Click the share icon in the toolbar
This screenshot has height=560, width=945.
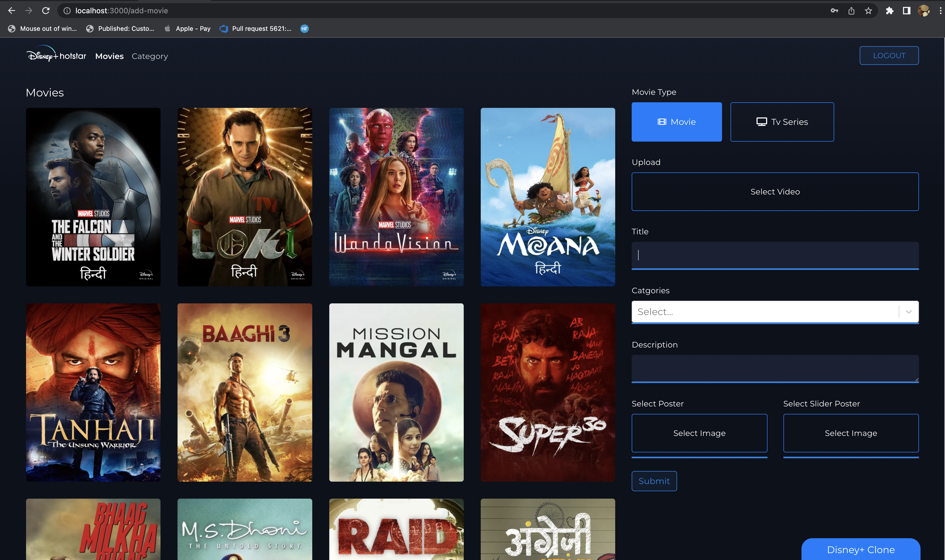[851, 10]
